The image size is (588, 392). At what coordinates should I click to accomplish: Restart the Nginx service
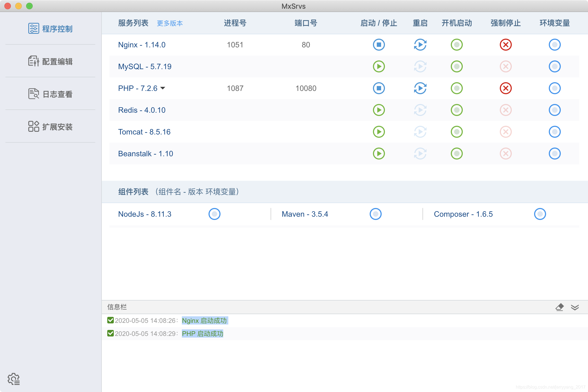tap(420, 45)
